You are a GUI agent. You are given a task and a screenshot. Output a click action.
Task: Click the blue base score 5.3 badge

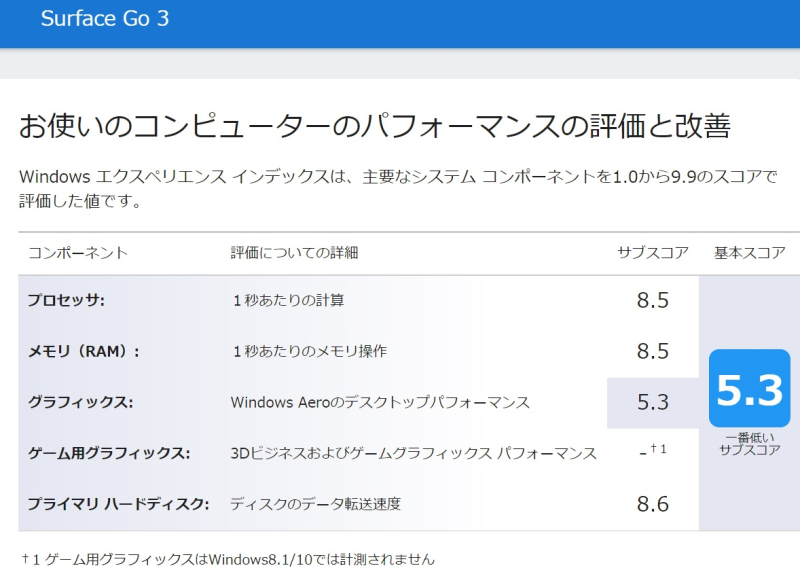(x=749, y=388)
